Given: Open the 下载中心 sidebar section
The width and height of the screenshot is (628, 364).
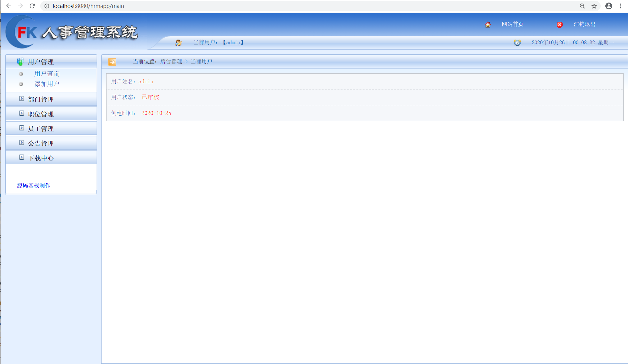Looking at the screenshot, I should tap(41, 158).
